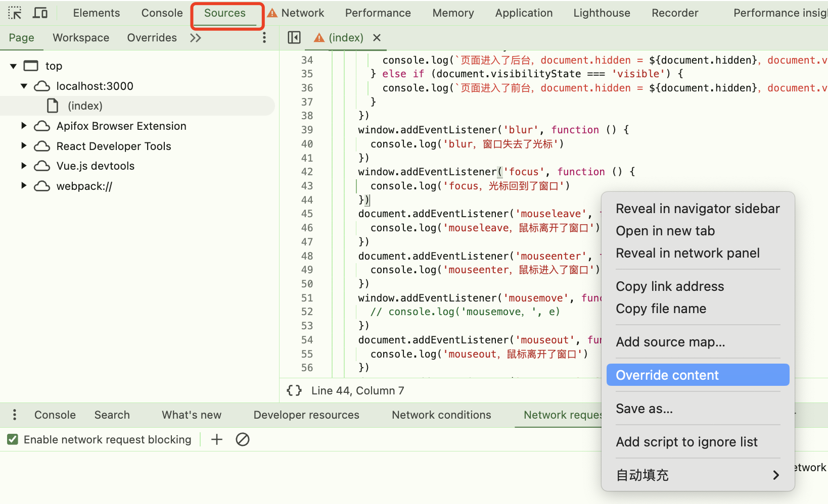
Task: Expand the webpack:// tree node
Action: [23, 185]
